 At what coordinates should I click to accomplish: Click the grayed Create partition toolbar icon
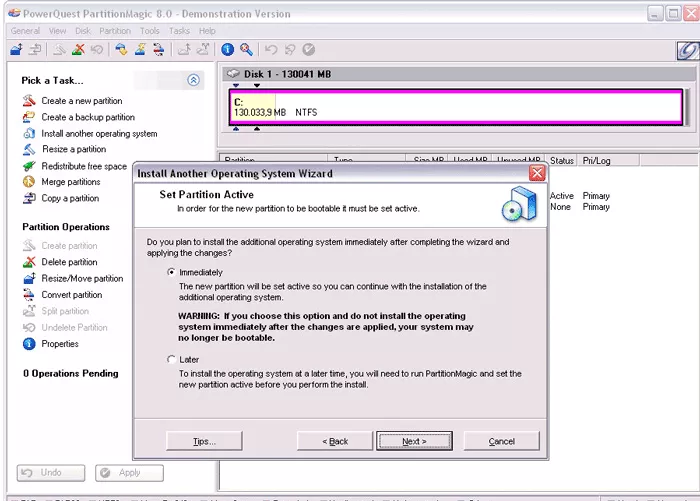click(x=59, y=49)
